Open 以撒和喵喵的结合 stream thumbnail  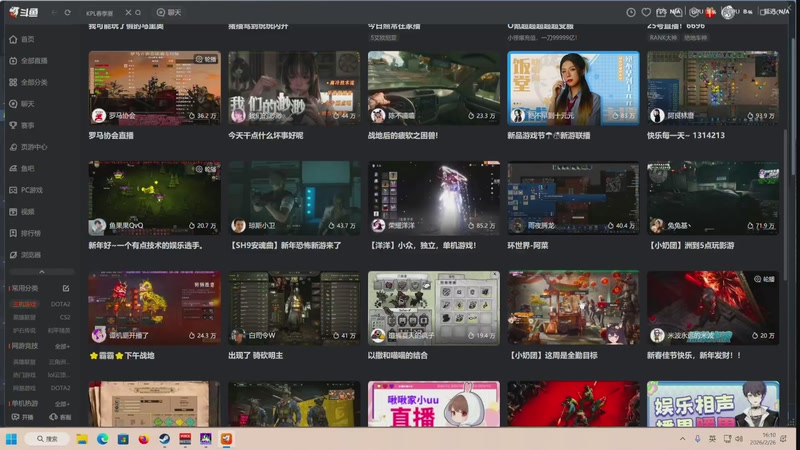[x=434, y=308]
